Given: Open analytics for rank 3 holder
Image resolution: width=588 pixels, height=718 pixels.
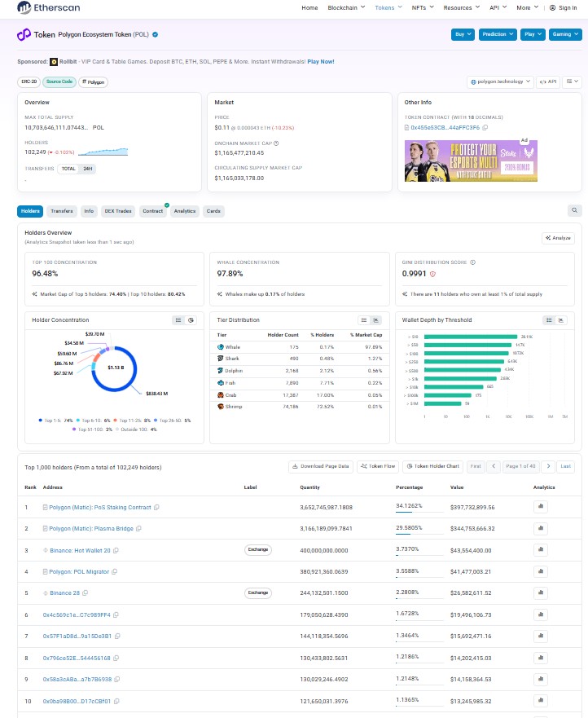Looking at the screenshot, I should point(541,549).
